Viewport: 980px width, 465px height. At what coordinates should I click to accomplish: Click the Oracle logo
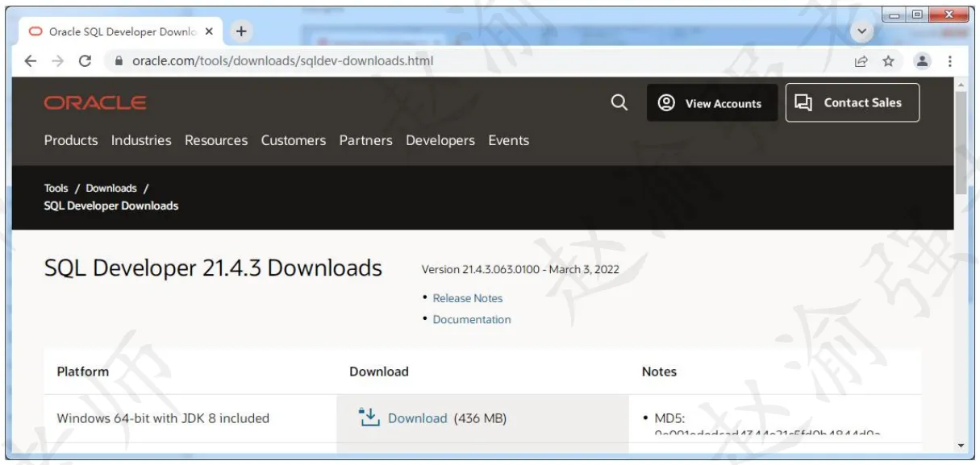click(x=95, y=102)
